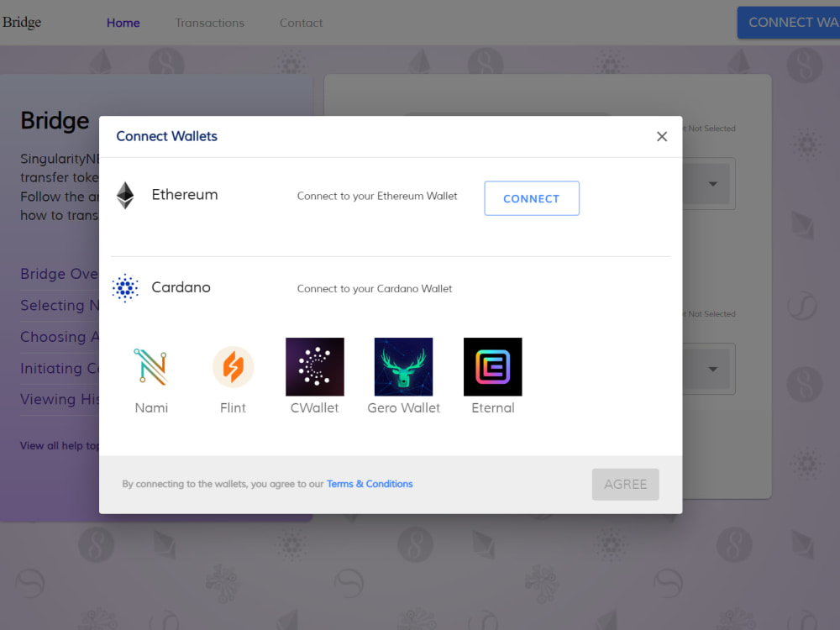Screen dimensions: 840x630
Task: Close the Connect Wallets dialog
Action: pos(662,137)
